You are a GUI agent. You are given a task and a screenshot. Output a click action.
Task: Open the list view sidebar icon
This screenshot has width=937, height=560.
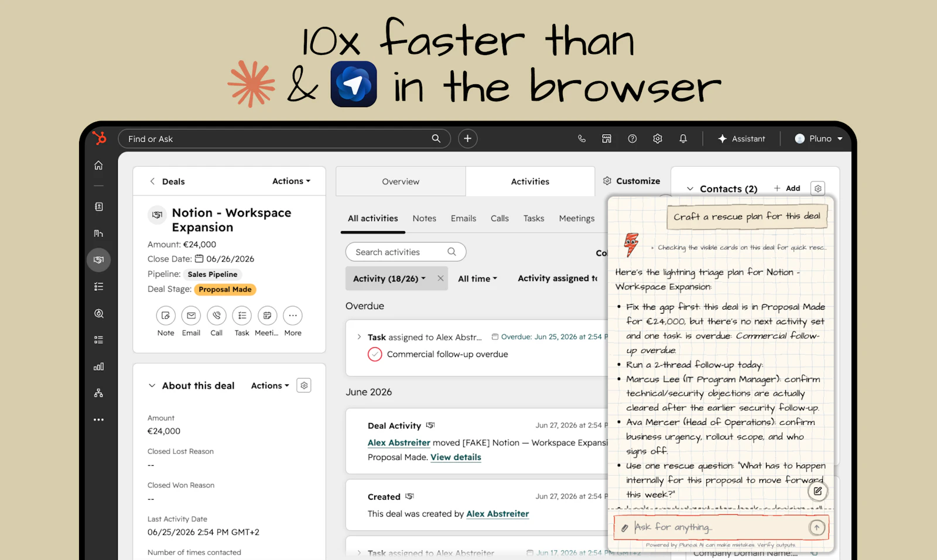(x=98, y=340)
